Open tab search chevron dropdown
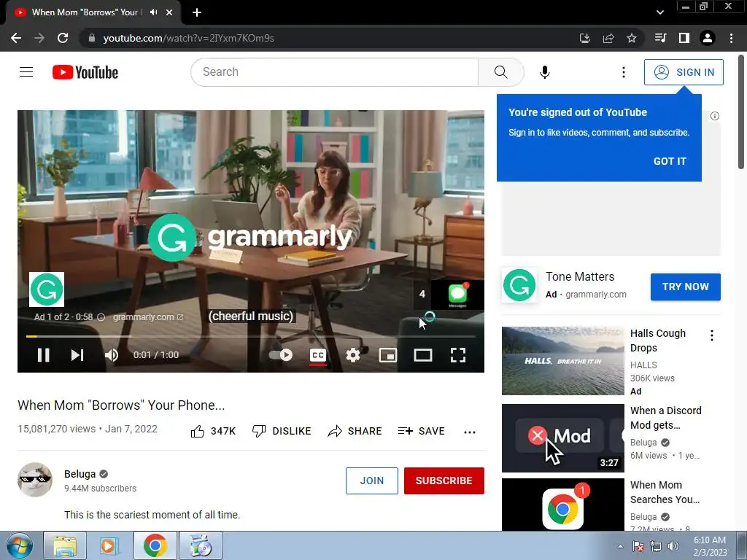This screenshot has height=560, width=747. coord(659,12)
